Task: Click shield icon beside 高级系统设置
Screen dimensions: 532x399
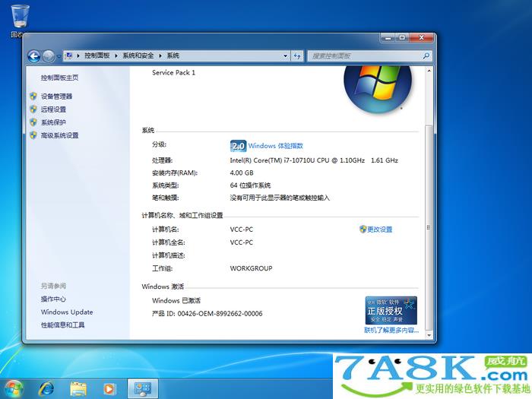Action: tap(33, 135)
